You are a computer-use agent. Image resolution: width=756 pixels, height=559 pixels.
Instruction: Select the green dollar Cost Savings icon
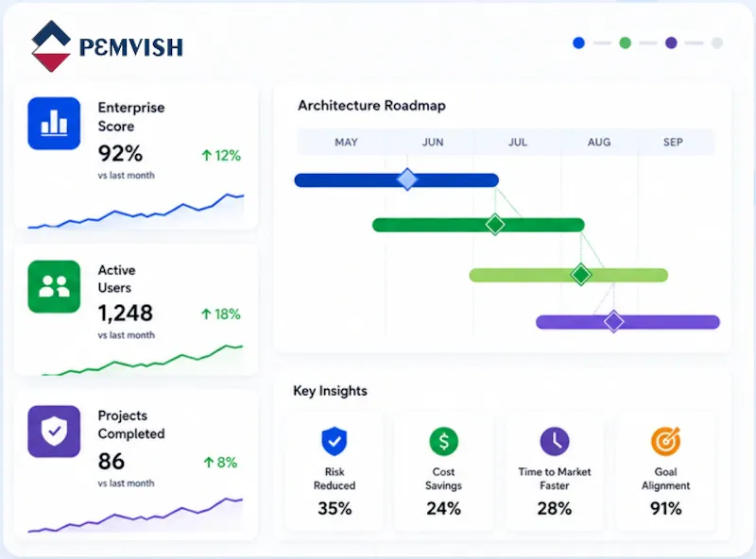click(x=443, y=441)
